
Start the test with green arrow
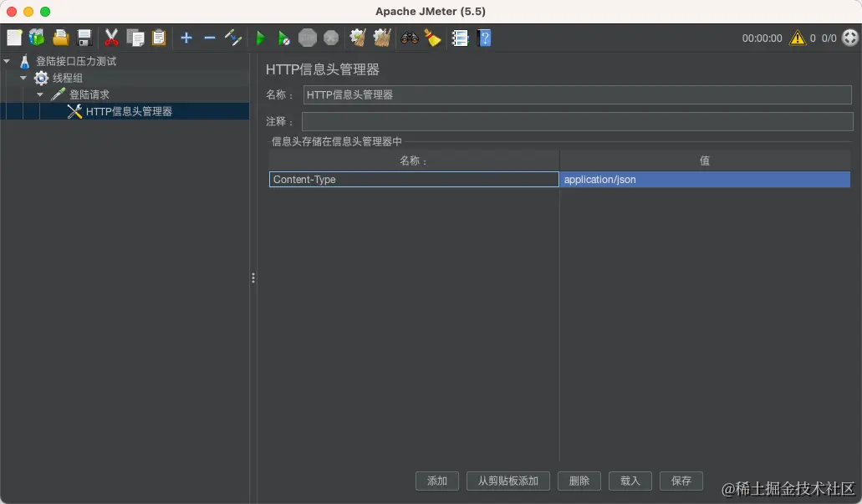coord(261,38)
